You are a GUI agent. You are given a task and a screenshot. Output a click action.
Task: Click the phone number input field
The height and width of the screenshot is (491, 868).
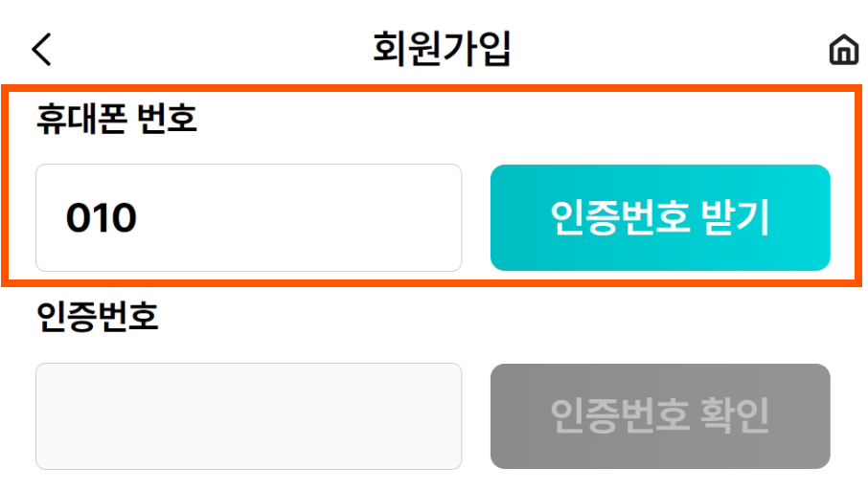248,218
